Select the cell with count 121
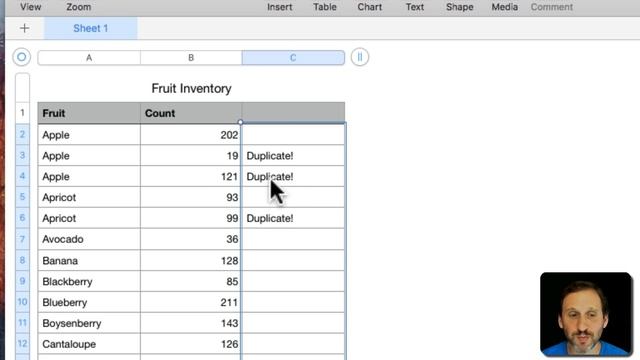The width and height of the screenshot is (640, 360). 191,176
